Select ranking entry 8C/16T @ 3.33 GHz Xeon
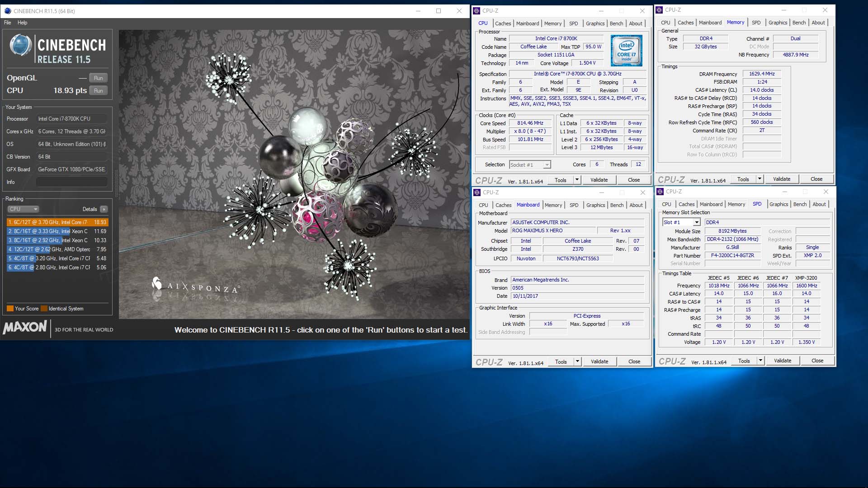Viewport: 868px width, 488px height. [x=57, y=231]
